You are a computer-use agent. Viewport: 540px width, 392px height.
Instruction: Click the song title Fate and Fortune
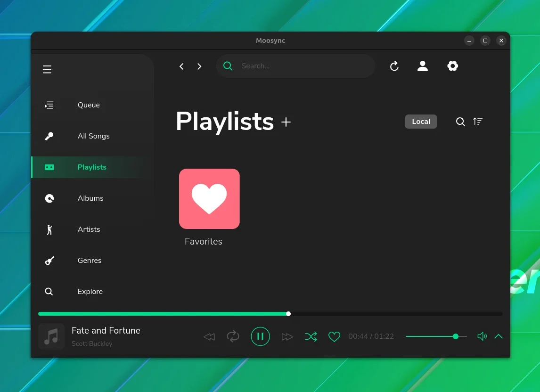[x=106, y=331]
